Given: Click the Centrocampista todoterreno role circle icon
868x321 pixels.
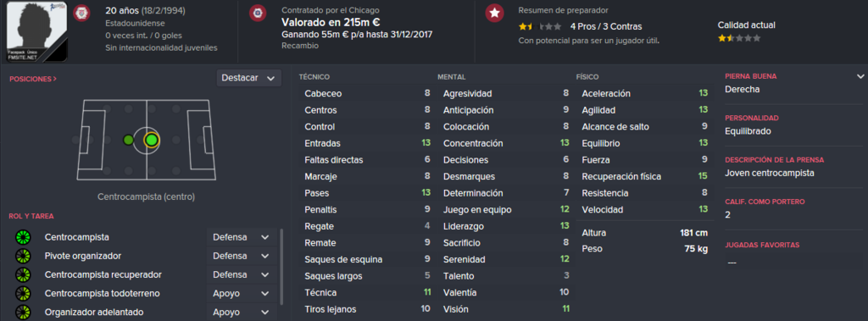Looking at the screenshot, I should click(x=22, y=293).
